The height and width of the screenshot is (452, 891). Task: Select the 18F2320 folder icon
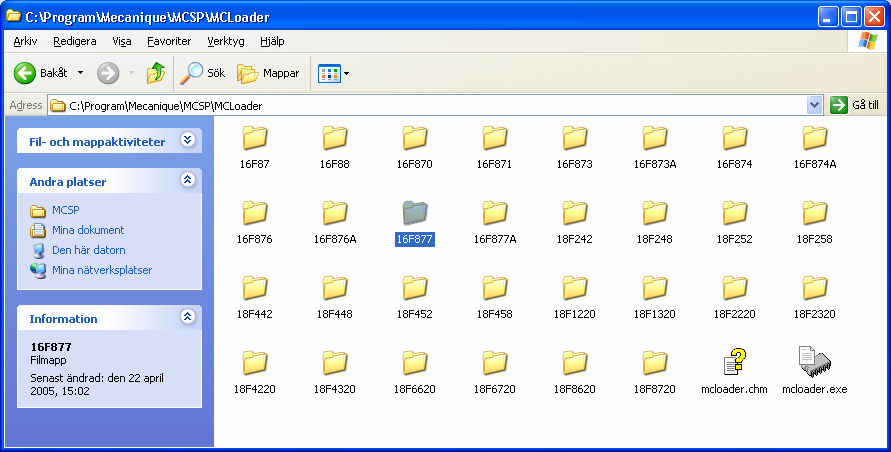click(x=815, y=288)
